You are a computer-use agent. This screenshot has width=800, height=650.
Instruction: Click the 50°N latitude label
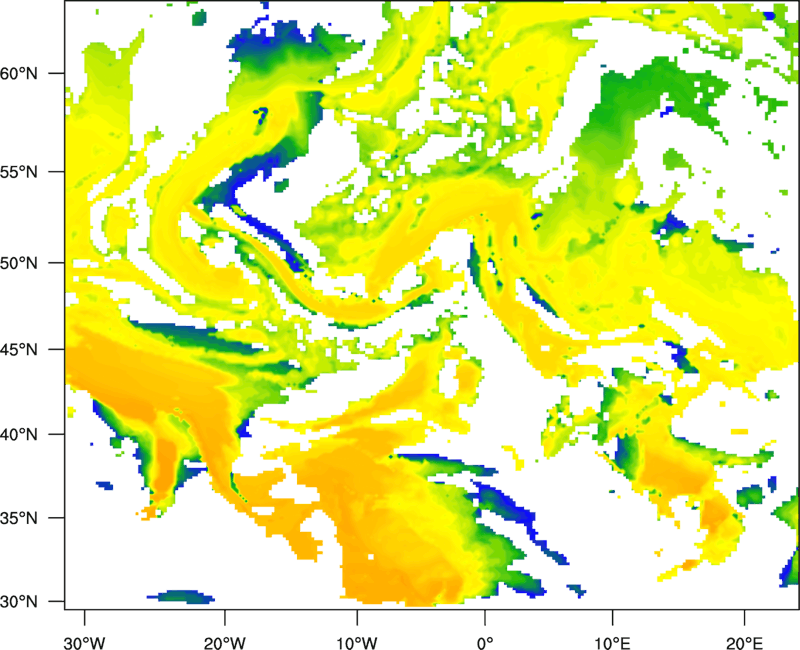19,263
